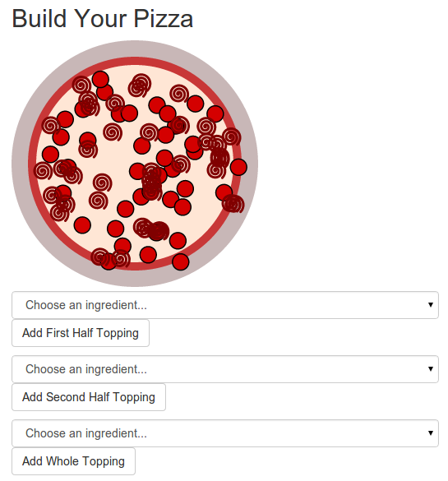Click the topmost pepperoni slice on the pizza

(100, 79)
